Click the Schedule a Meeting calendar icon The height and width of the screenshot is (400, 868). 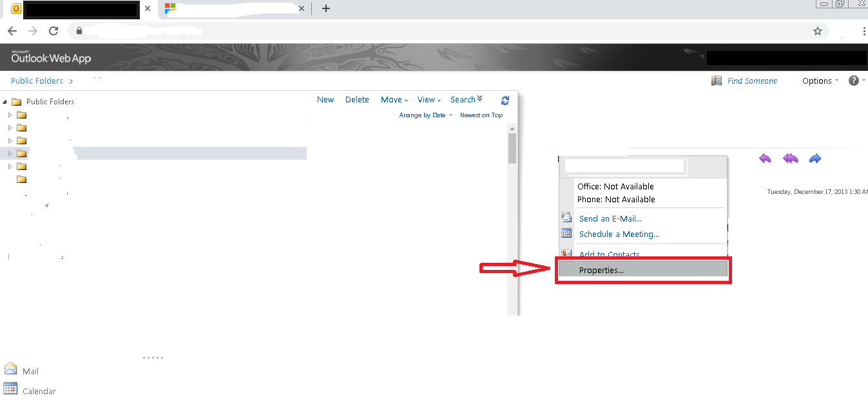tap(566, 233)
